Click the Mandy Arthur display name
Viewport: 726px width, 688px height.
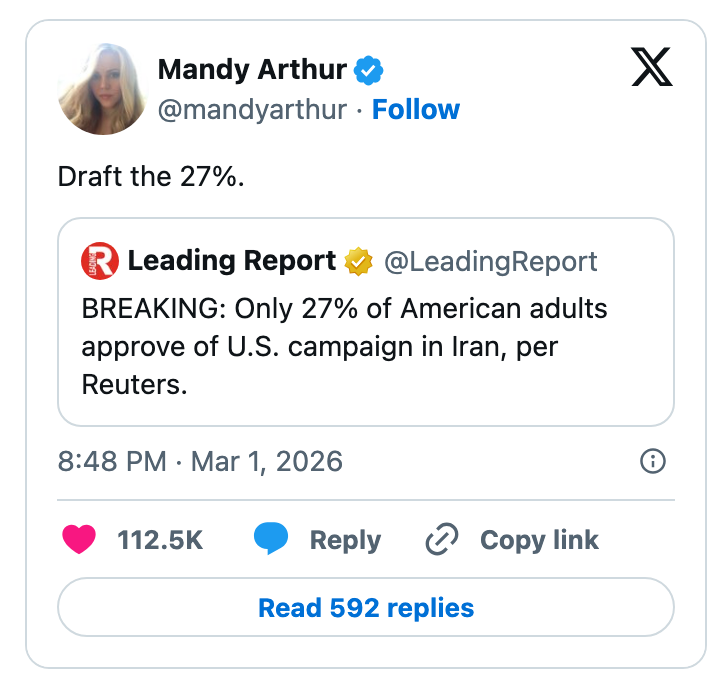pos(252,70)
